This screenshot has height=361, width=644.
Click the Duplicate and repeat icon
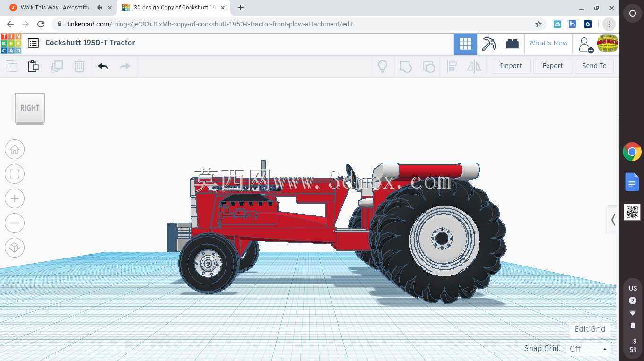57,66
